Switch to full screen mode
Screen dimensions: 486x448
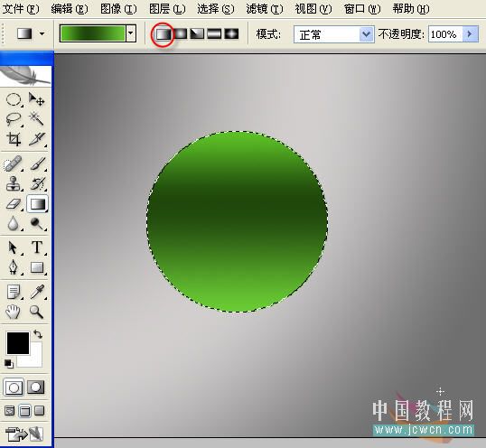tap(40, 411)
